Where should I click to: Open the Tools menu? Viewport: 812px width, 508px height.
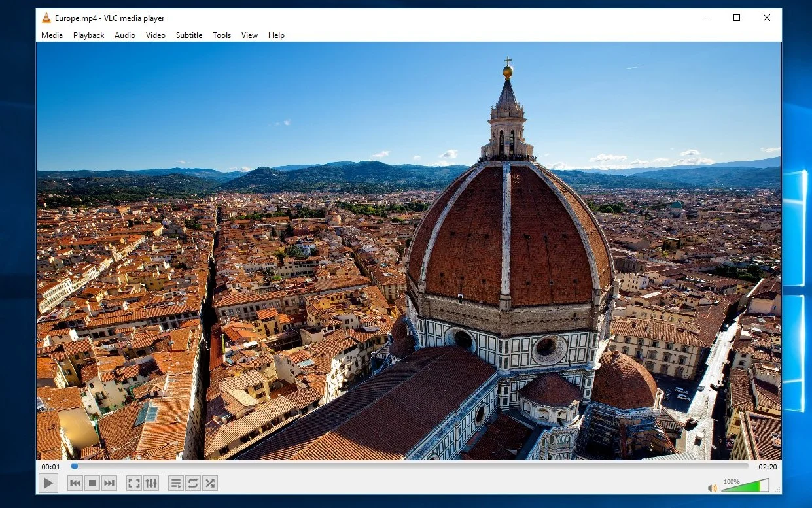222,35
